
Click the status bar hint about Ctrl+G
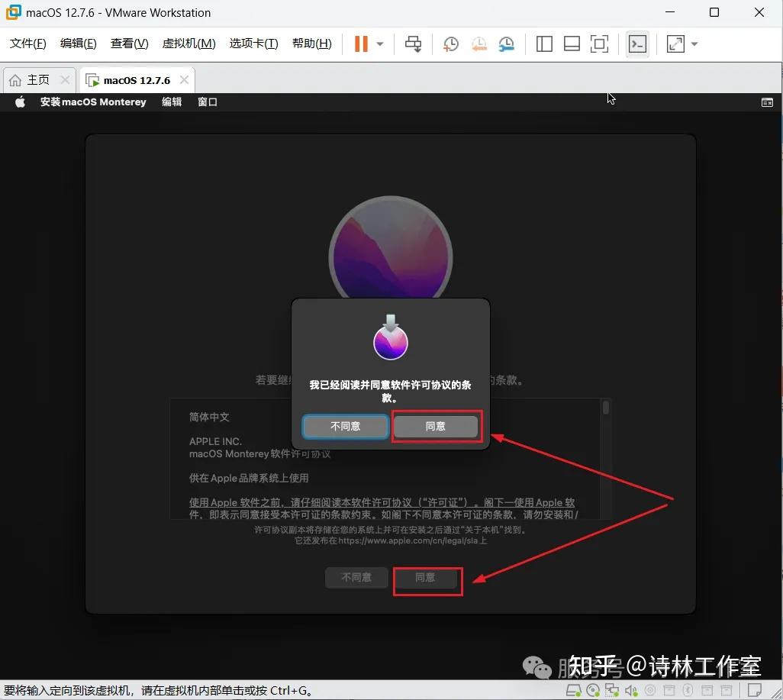pyautogui.click(x=159, y=691)
